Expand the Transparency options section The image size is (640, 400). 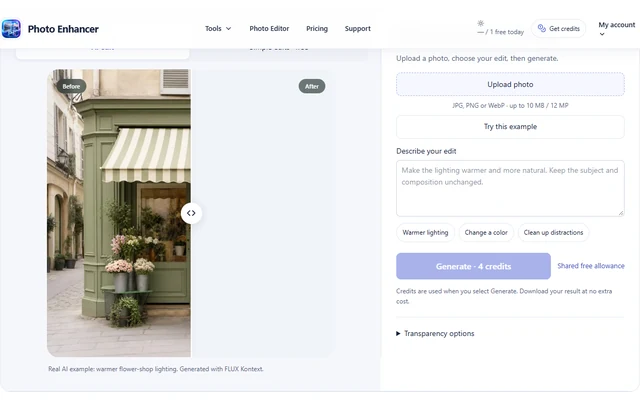pyautogui.click(x=435, y=333)
